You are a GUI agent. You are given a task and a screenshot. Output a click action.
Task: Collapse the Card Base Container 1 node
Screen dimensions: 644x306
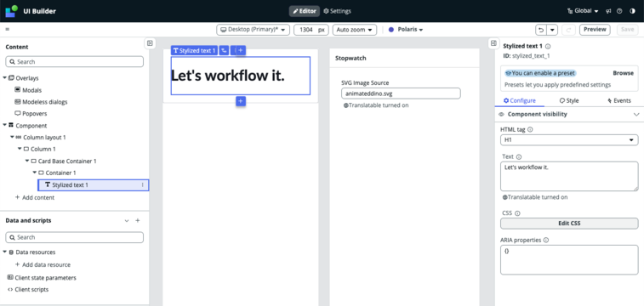[x=26, y=161]
